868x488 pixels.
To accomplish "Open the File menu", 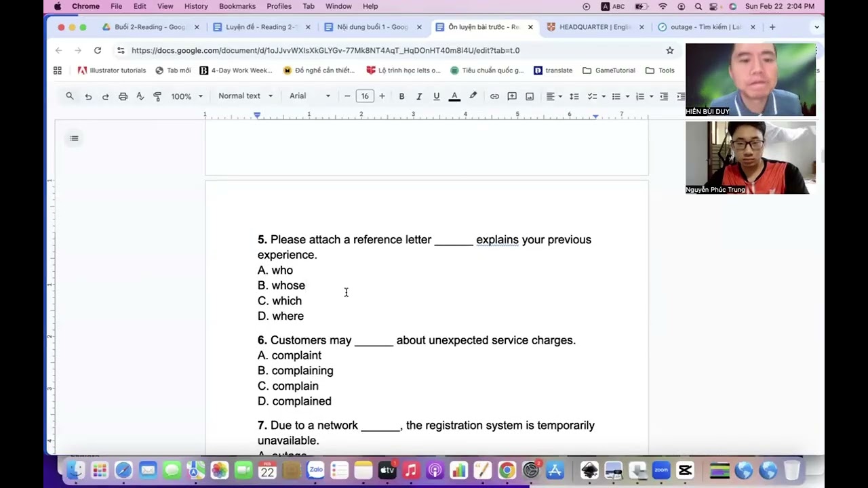I will point(117,6).
